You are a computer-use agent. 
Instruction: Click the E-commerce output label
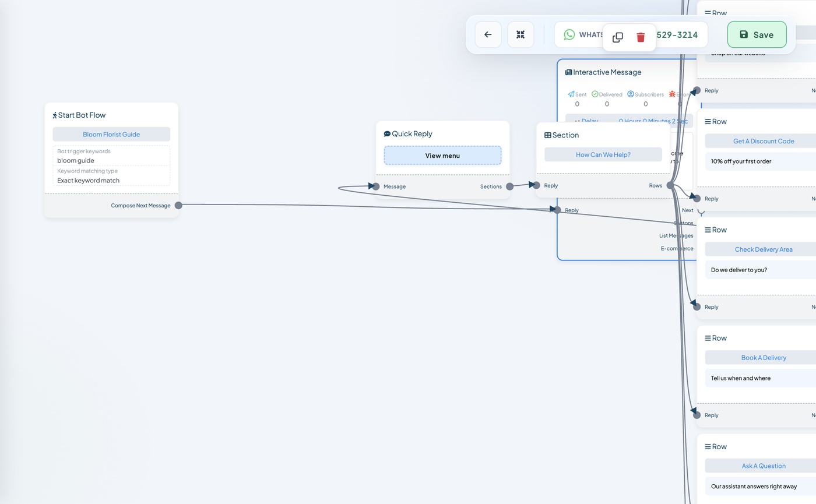coord(677,248)
